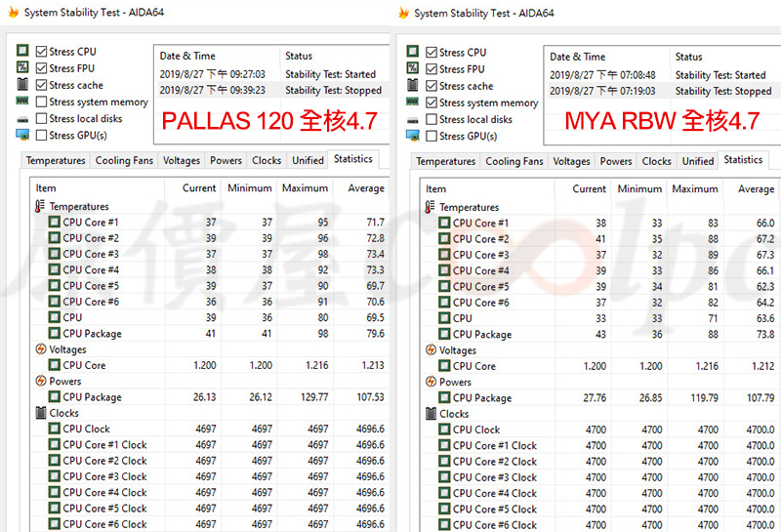
Task: Open the Unified tab in right window
Action: [697, 162]
